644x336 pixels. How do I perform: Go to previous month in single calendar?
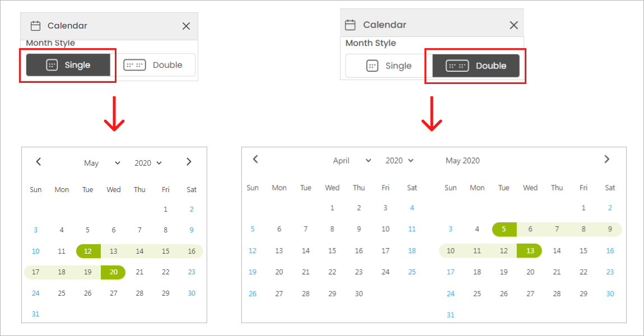39,162
